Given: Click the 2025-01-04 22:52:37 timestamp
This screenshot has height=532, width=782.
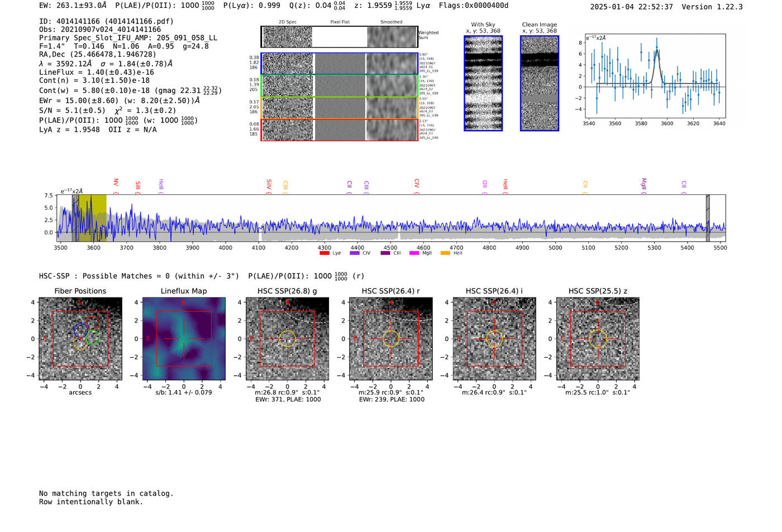Looking at the screenshot, I should [x=632, y=7].
